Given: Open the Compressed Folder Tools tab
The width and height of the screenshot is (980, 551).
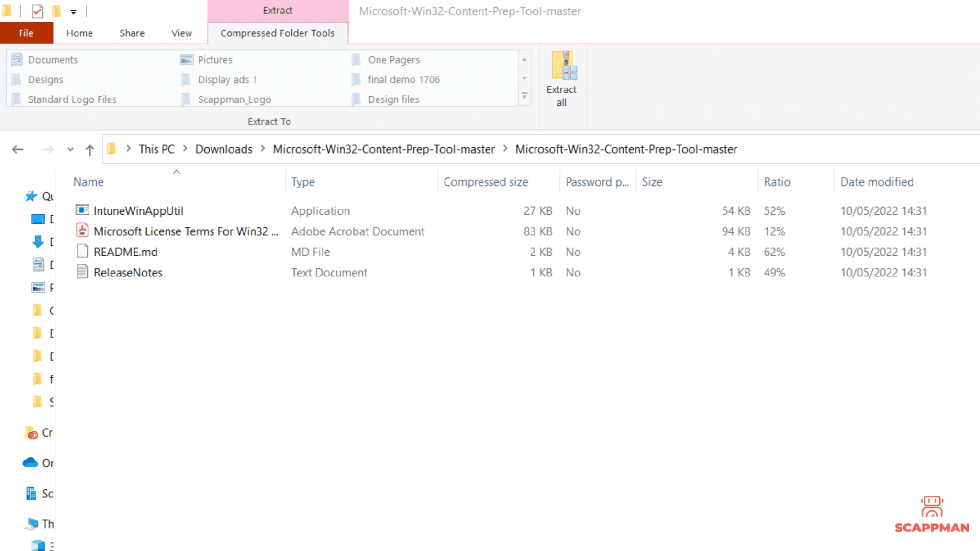Looking at the screenshot, I should (x=278, y=33).
